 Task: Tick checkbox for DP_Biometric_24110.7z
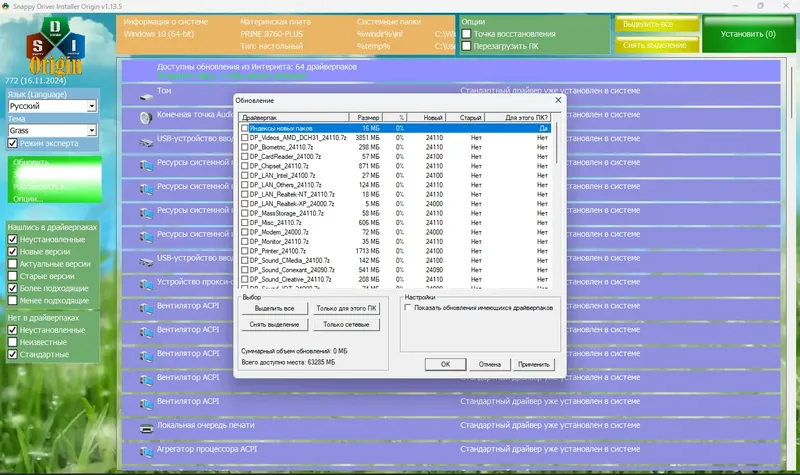(x=245, y=147)
